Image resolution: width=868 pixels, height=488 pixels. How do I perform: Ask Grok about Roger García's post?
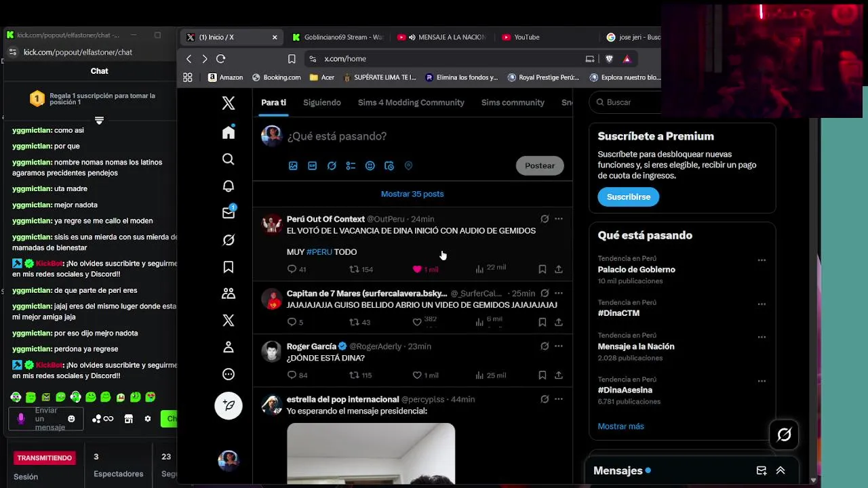pos(545,346)
